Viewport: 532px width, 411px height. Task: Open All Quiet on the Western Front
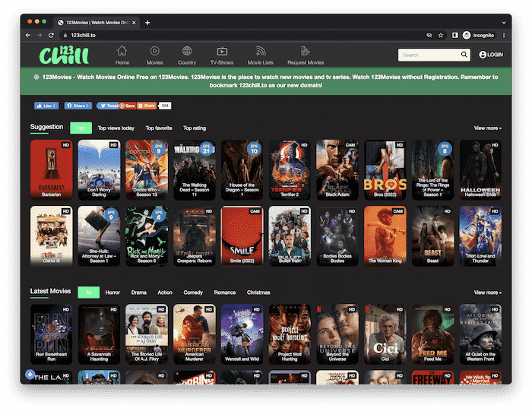point(480,334)
